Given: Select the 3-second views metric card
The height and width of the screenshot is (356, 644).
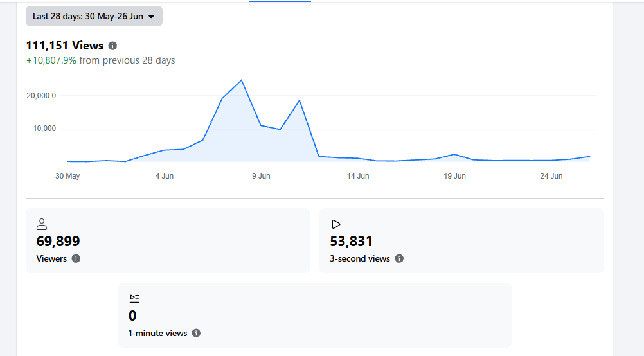Looking at the screenshot, I should point(461,240).
